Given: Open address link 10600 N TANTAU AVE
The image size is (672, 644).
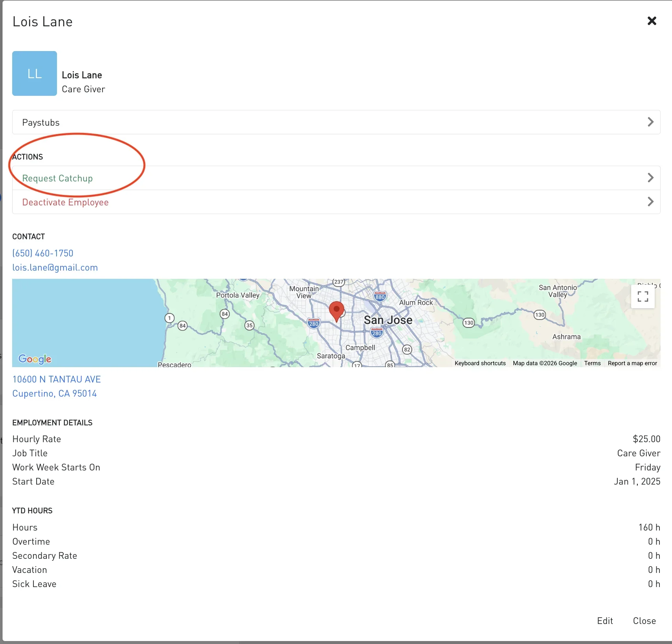Looking at the screenshot, I should (x=57, y=379).
